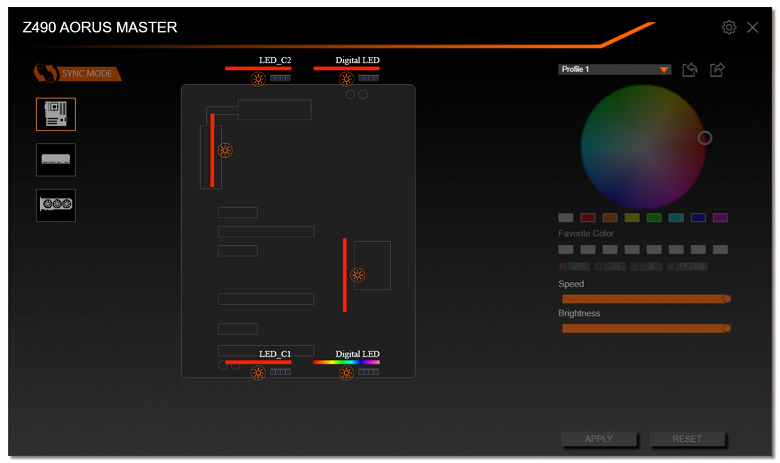
Task: Click the first Favorite Color slot
Action: pos(566,249)
